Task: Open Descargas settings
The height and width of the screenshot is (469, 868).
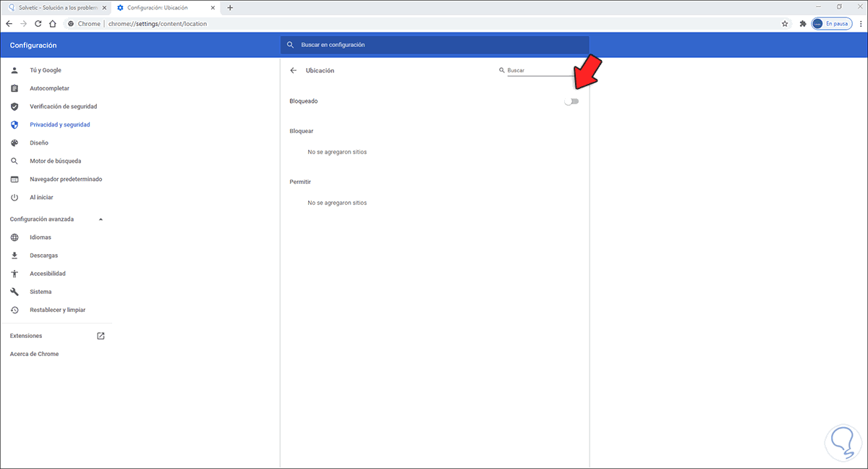Action: click(44, 255)
